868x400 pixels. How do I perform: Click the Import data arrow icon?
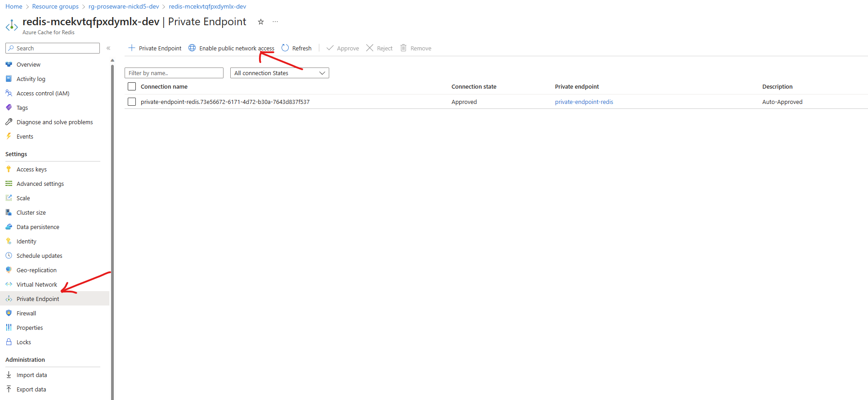coord(9,375)
